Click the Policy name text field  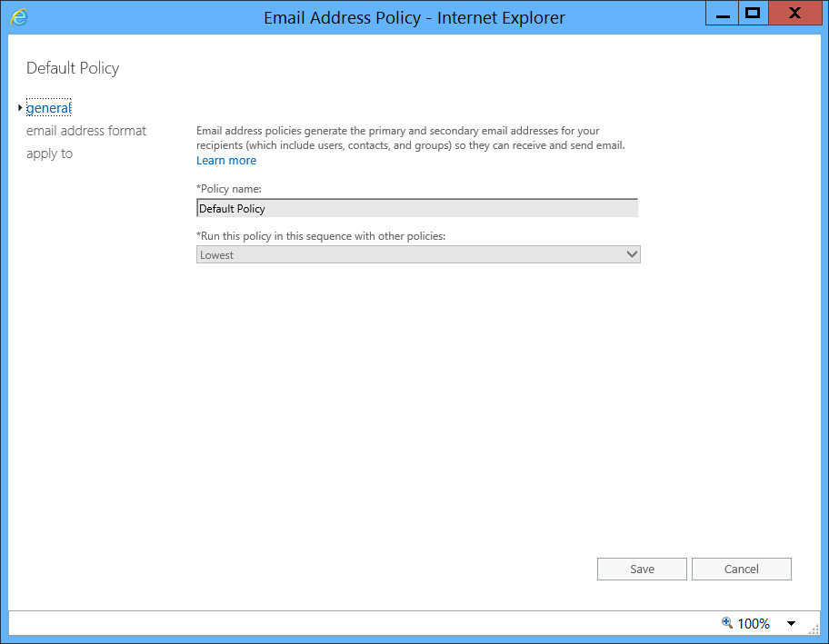417,208
